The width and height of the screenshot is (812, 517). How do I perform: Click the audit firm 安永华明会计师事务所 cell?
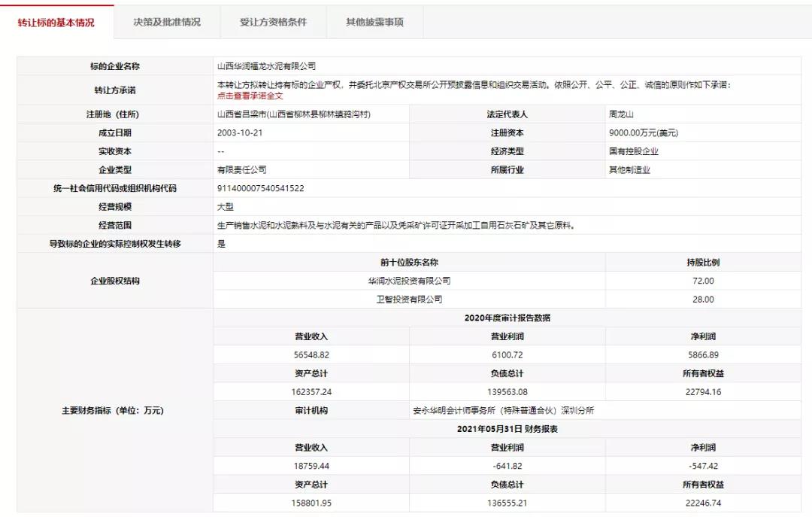coord(504,411)
